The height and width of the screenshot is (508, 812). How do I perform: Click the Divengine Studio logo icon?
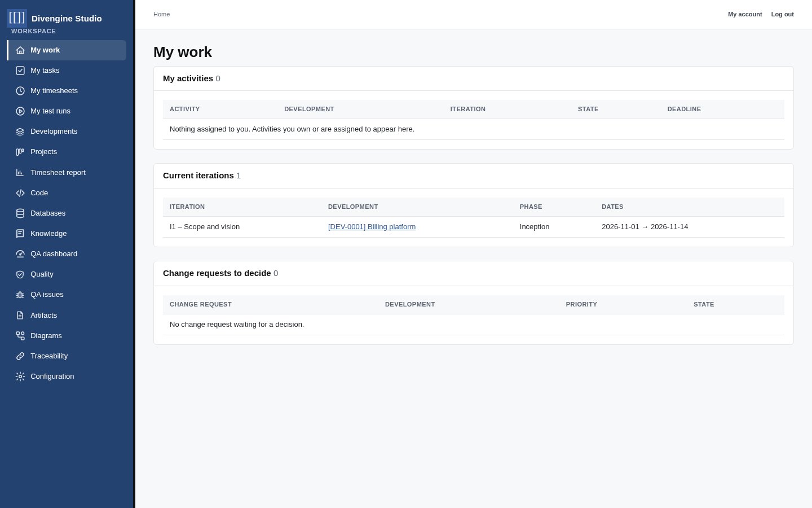pos(17,18)
